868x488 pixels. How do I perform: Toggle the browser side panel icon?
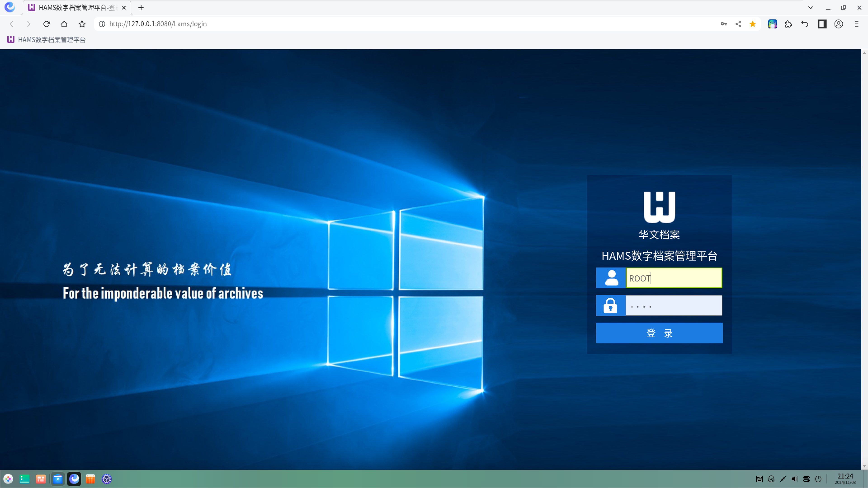(822, 24)
